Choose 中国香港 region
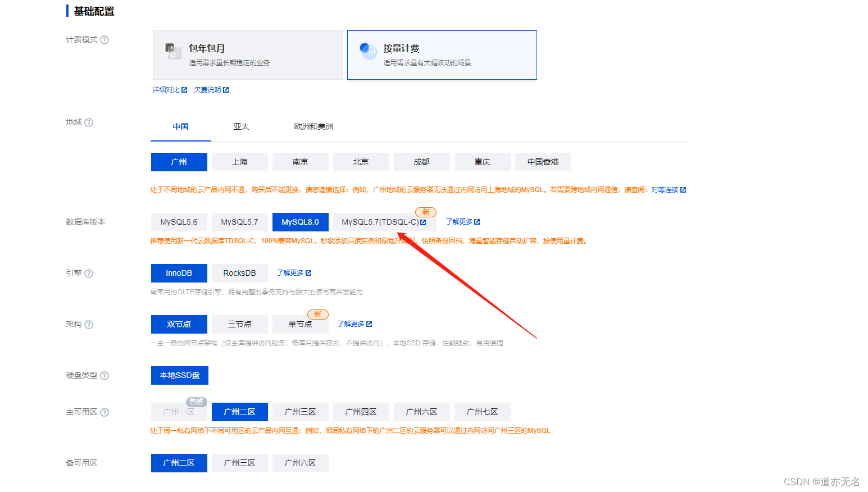 [x=543, y=162]
